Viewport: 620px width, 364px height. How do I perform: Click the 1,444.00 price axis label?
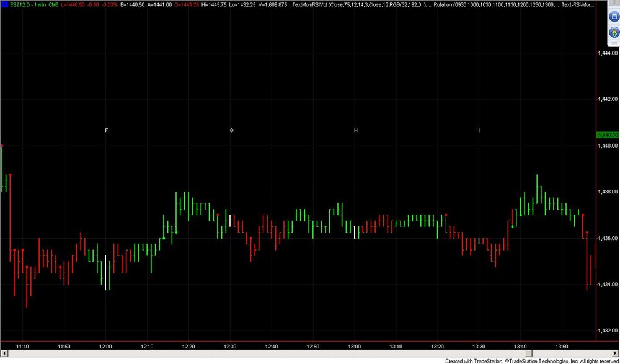click(608, 53)
